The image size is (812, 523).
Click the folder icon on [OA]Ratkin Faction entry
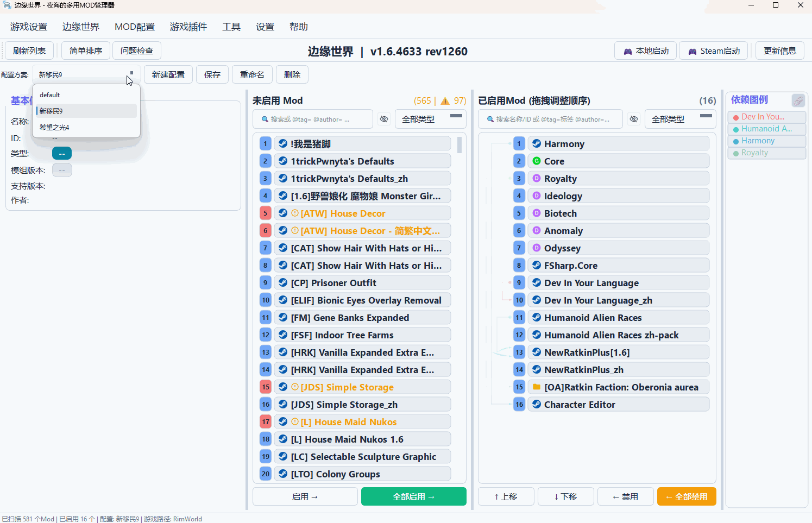pyautogui.click(x=536, y=387)
